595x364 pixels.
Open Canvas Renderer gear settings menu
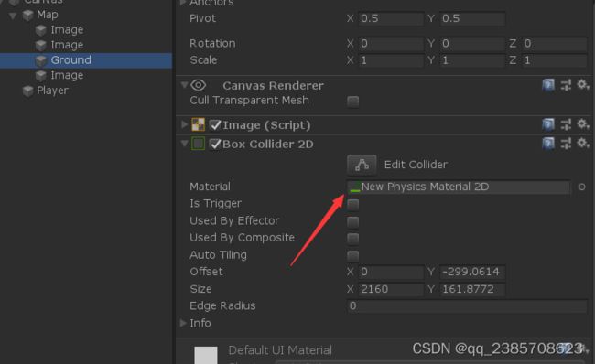tap(582, 84)
